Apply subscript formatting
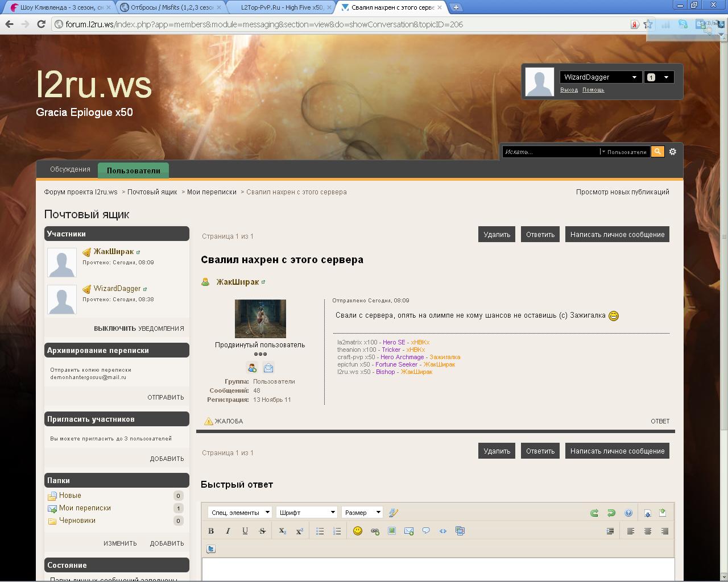Image resolution: width=728 pixels, height=582 pixels. point(283,531)
